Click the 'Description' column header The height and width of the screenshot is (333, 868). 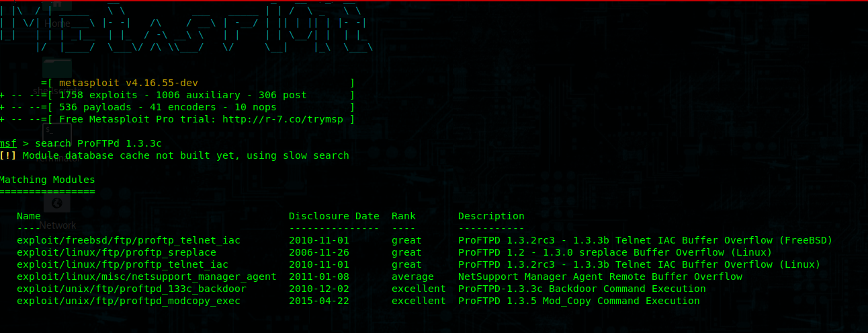pos(491,216)
